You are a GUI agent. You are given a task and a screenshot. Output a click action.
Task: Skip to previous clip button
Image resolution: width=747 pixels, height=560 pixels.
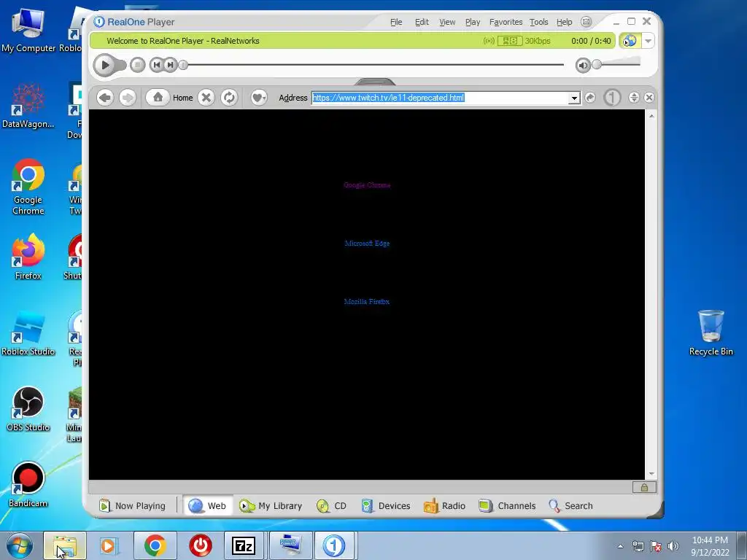tap(156, 65)
